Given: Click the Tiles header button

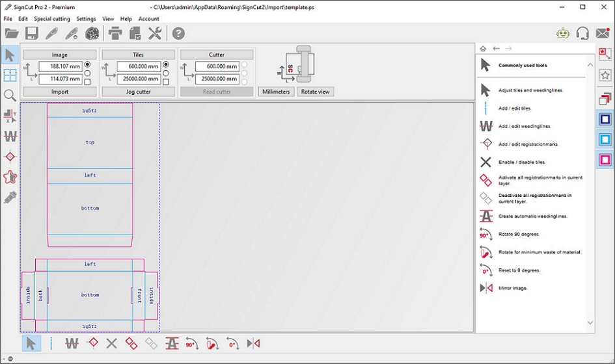Looking at the screenshot, I should click(138, 55).
